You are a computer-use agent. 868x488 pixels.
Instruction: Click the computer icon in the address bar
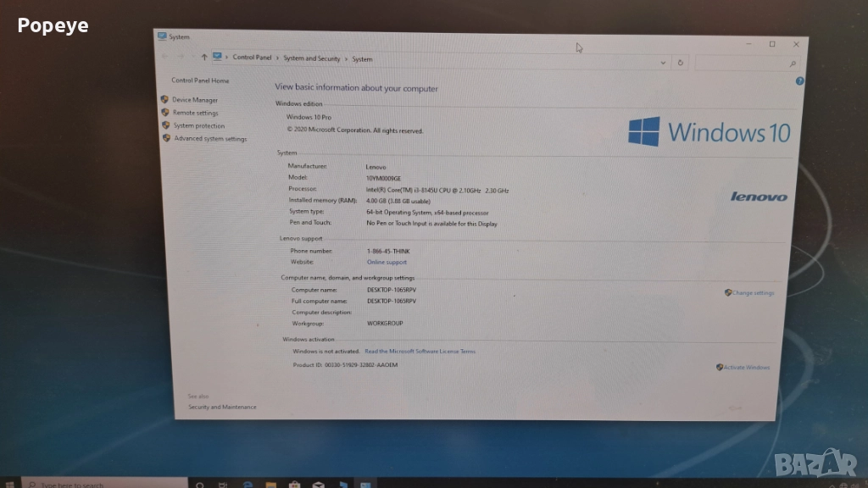click(x=218, y=57)
